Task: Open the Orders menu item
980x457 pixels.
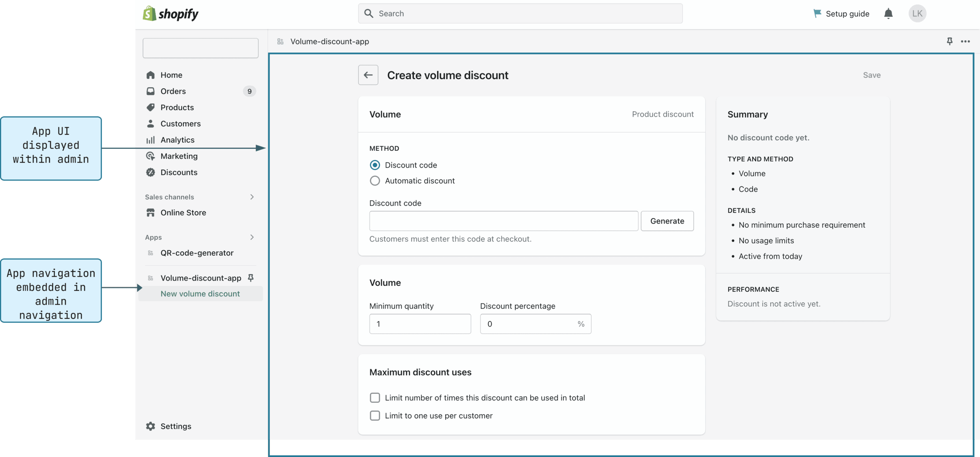Action: click(173, 91)
